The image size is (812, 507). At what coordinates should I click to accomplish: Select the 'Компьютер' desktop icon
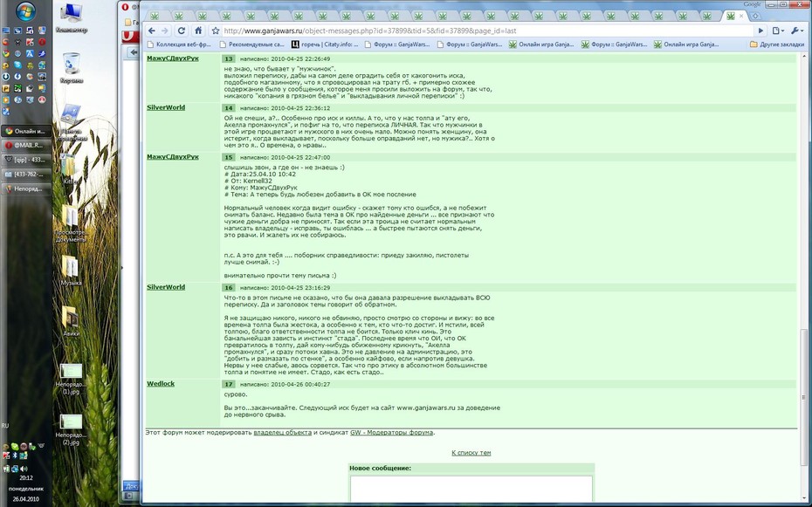71,18
